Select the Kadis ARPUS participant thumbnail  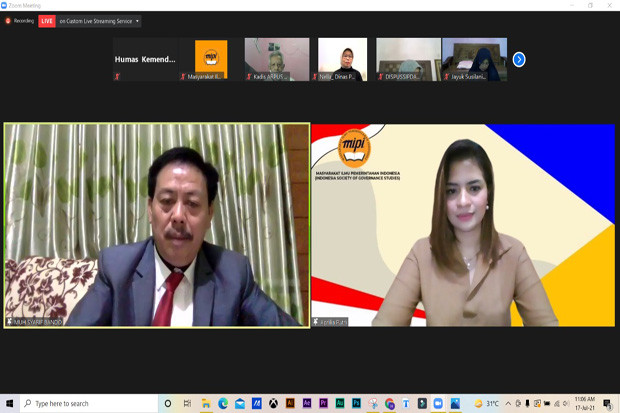pos(277,59)
